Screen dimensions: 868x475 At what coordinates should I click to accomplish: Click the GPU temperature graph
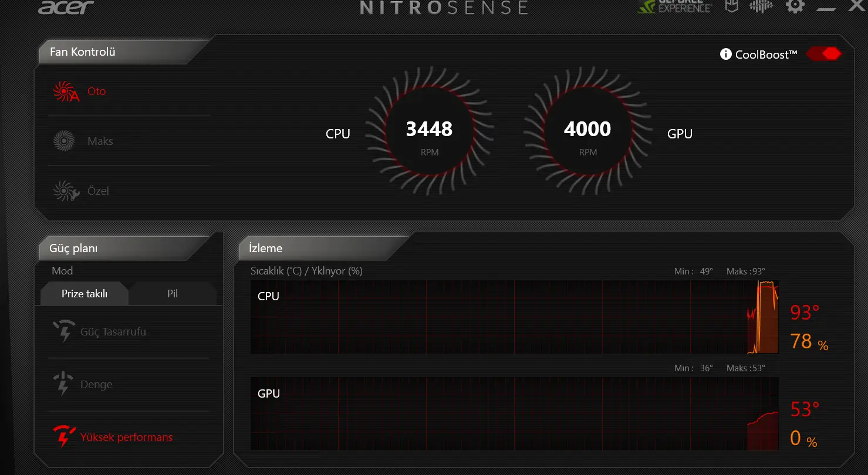515,413
